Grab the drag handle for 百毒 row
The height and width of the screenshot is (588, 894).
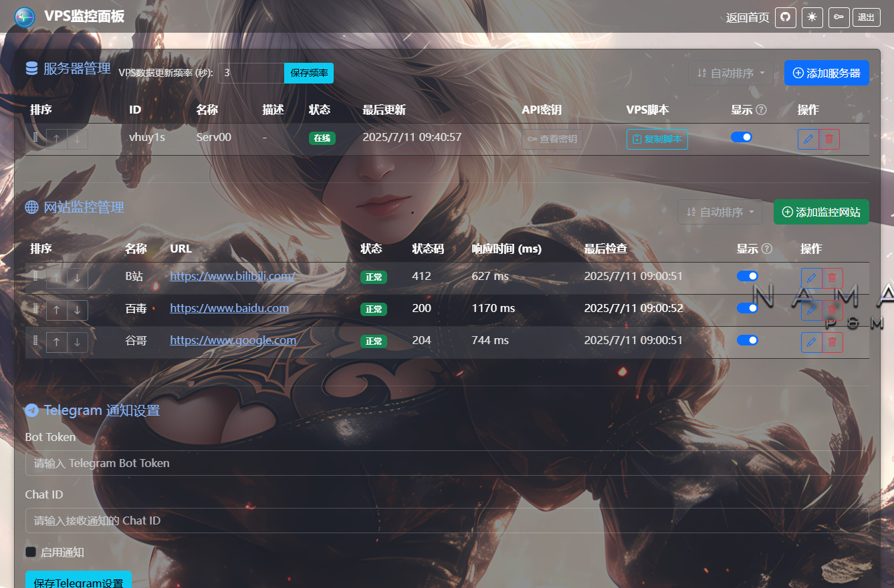coord(35,308)
